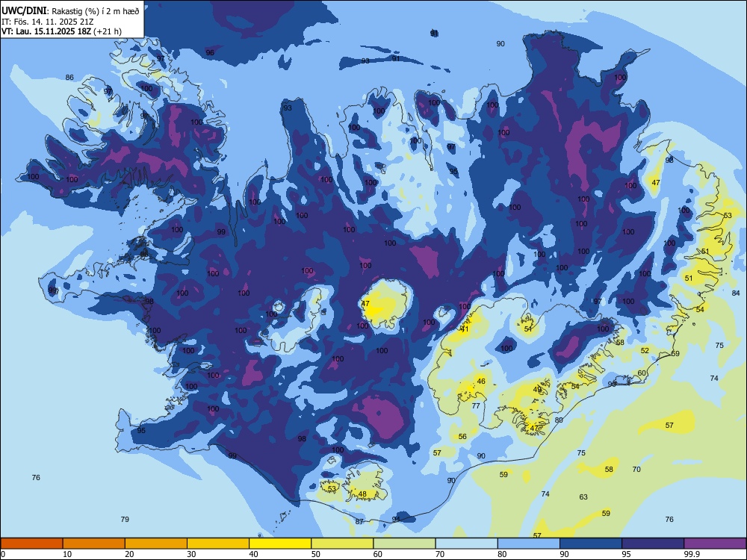Click the map value '63' over the southeast sea
This screenshot has width=747, height=560.
(583, 497)
